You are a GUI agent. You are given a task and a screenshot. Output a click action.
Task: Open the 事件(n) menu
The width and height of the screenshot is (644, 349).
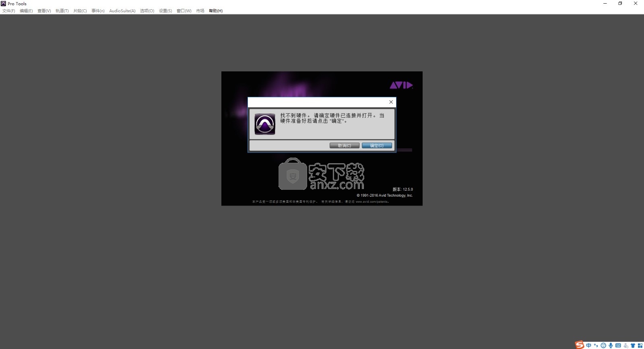pyautogui.click(x=98, y=11)
